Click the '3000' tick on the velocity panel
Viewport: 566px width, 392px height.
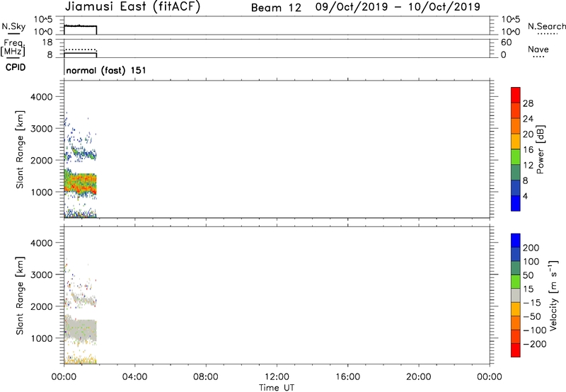click(x=42, y=275)
